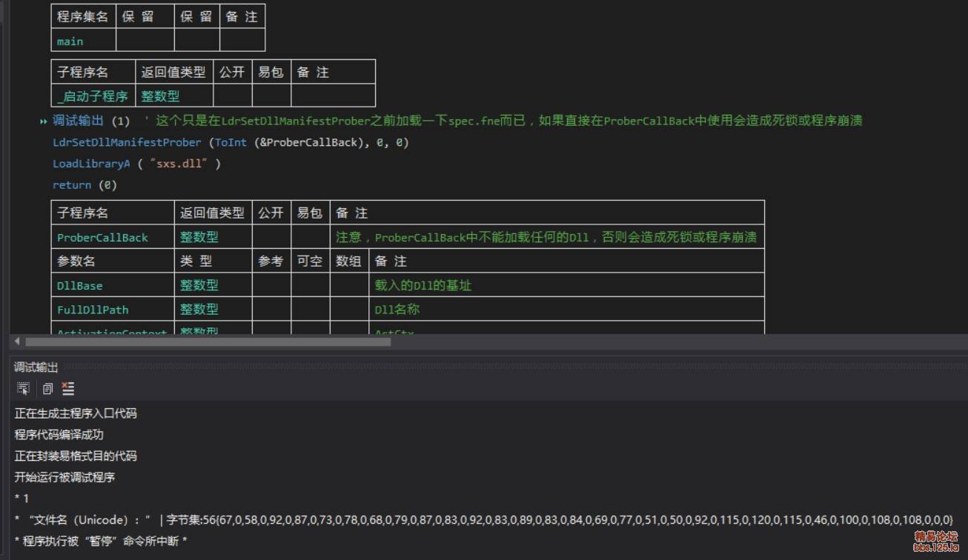Click the 调试输出 (1) code statement
968x560 pixels.
pos(90,121)
